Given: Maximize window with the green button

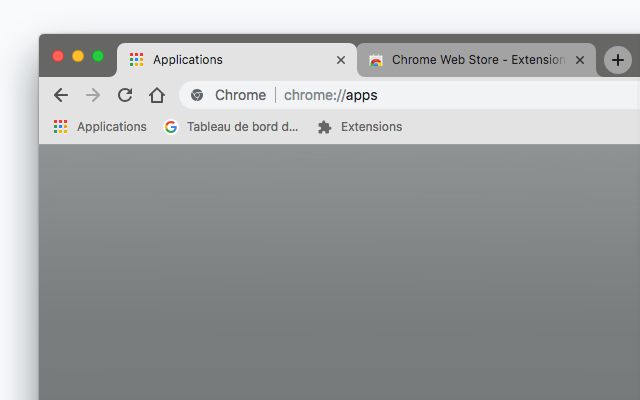Looking at the screenshot, I should 98,56.
